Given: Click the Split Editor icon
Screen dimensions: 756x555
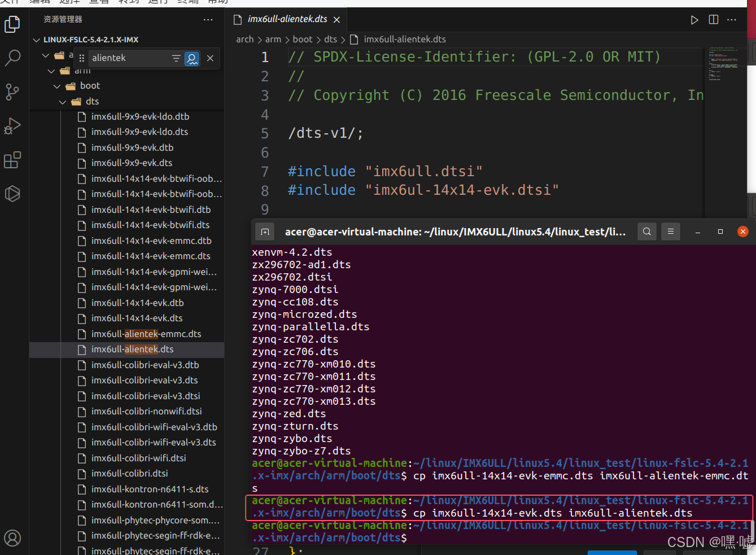Looking at the screenshot, I should [x=713, y=19].
